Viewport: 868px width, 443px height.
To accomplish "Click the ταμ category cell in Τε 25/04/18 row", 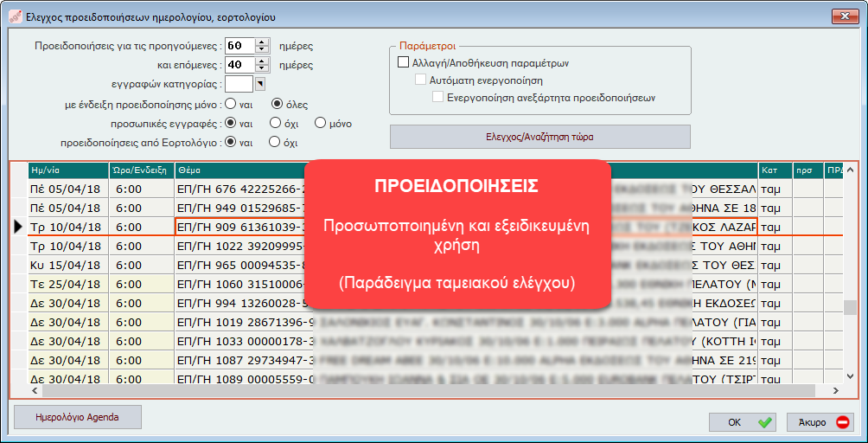I will pos(775,284).
